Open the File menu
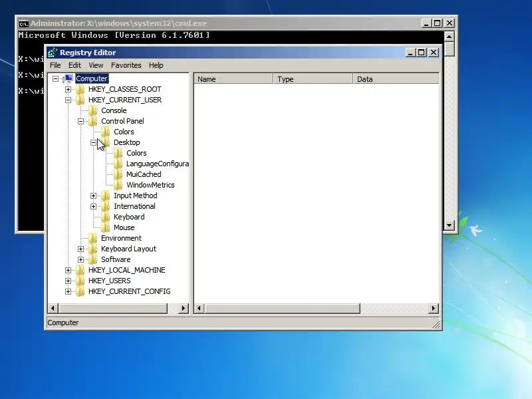 click(55, 65)
